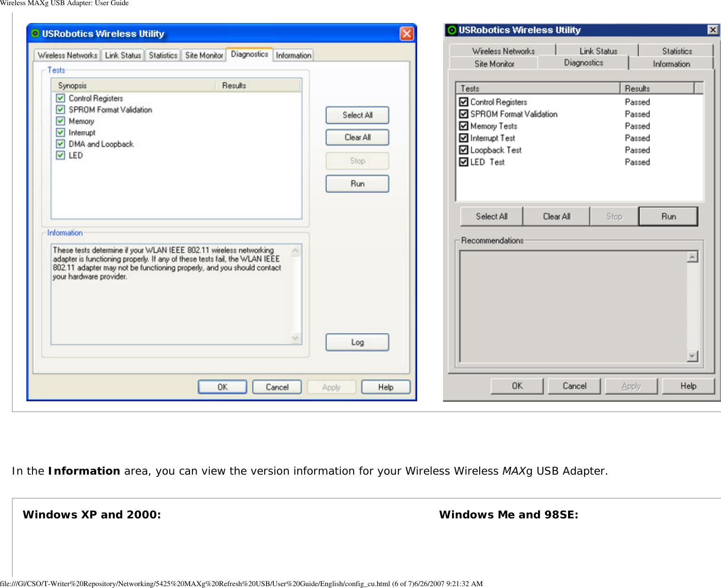
Task: Click inside the Recommendations text area
Action: 573,306
